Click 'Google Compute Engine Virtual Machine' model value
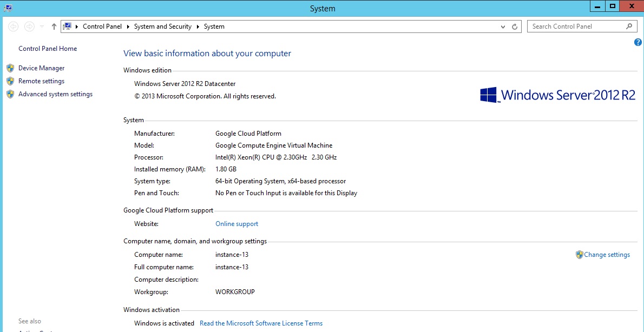This screenshot has height=332, width=644. point(273,145)
